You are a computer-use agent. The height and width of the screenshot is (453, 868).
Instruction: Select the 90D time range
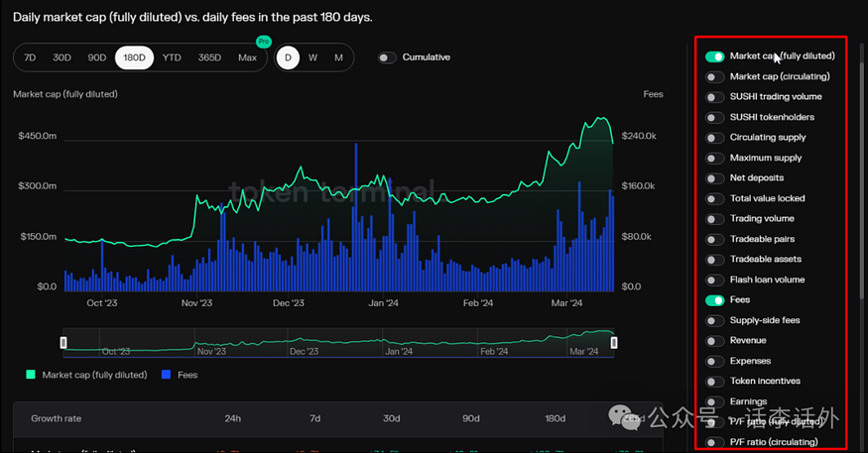(97, 57)
